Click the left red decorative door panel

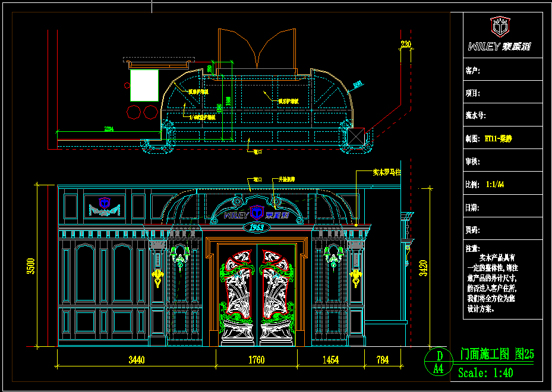[241, 284]
